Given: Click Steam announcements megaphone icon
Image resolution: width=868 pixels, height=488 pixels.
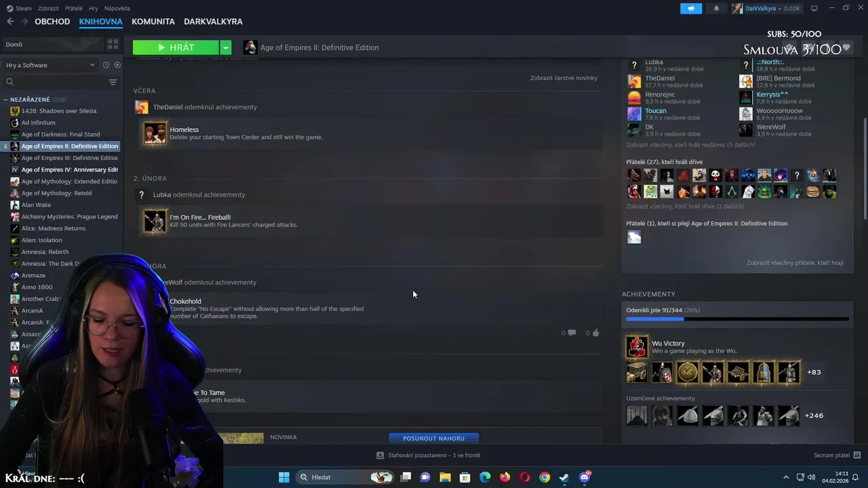Looking at the screenshot, I should coord(691,8).
